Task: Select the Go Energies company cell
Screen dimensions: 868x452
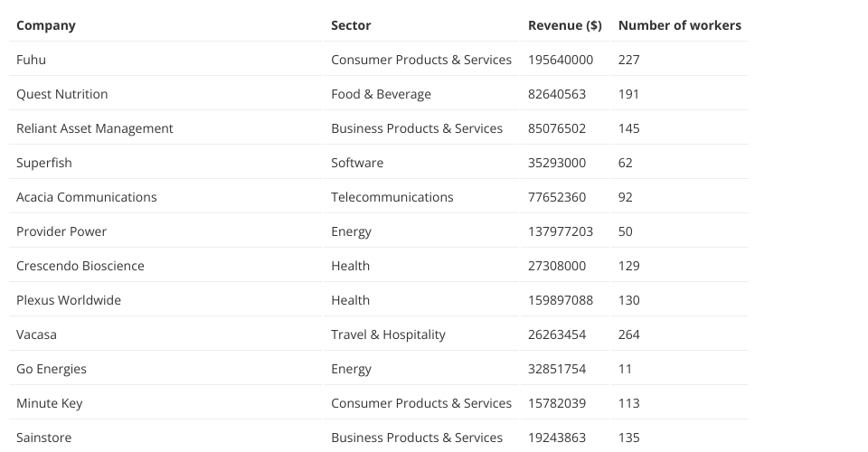Action: [51, 369]
